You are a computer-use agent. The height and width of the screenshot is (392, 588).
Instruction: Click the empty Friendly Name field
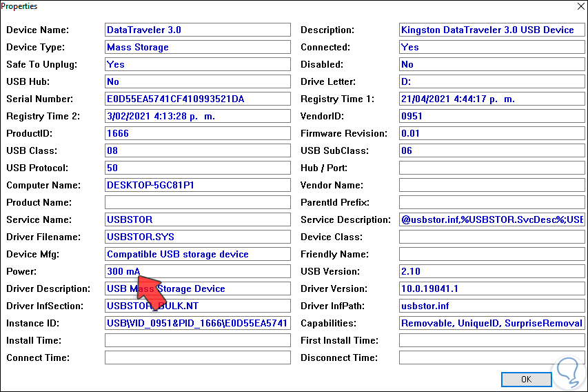[492, 254]
